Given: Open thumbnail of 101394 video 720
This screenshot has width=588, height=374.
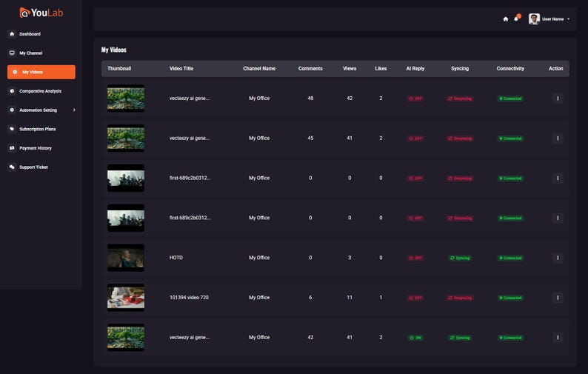Looking at the screenshot, I should (x=126, y=298).
